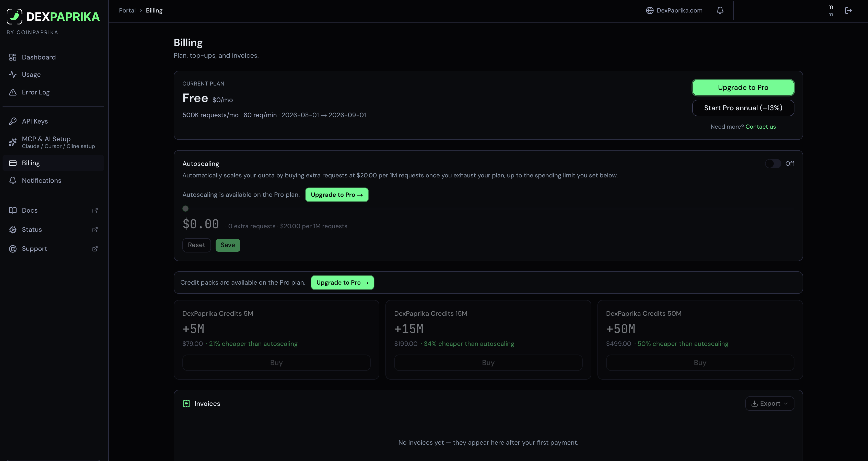Click the "BY COINPAPRIKA" text

32,32
